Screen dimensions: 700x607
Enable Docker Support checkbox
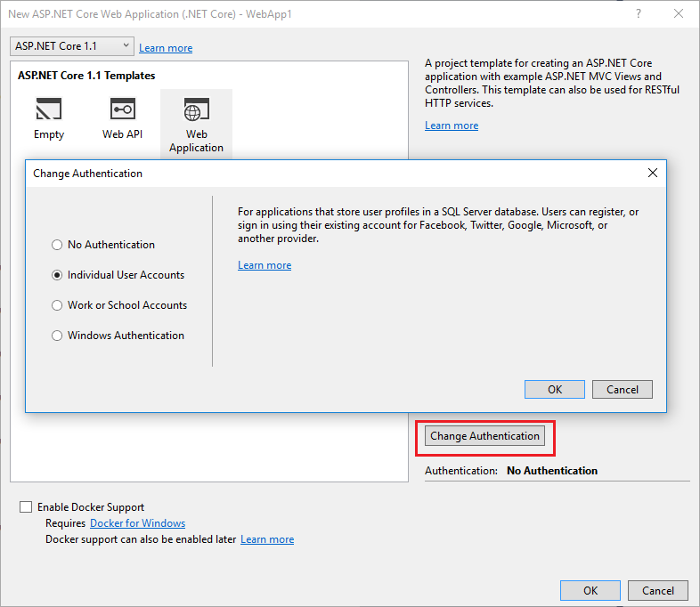[x=26, y=507]
